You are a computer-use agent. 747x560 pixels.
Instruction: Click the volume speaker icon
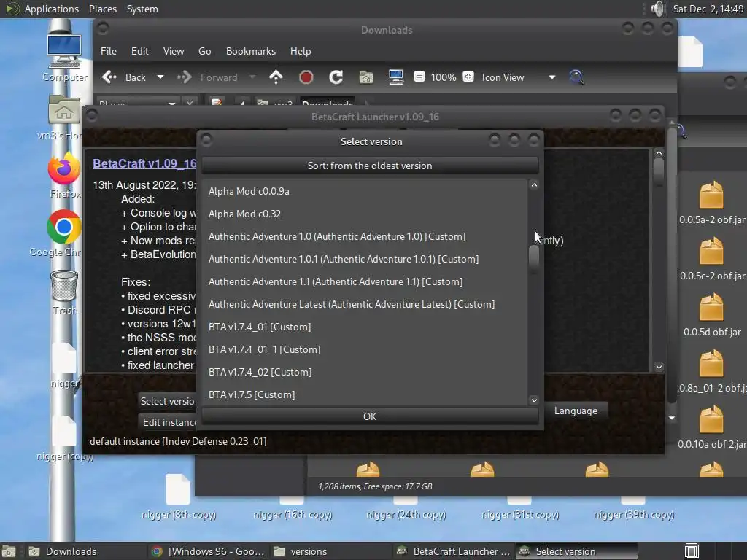(x=658, y=9)
